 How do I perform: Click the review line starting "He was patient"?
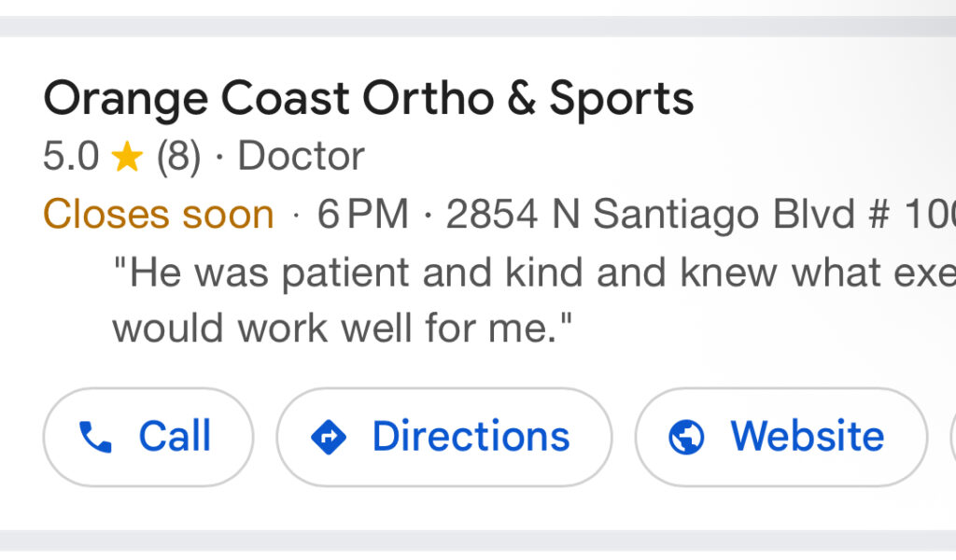click(x=532, y=273)
